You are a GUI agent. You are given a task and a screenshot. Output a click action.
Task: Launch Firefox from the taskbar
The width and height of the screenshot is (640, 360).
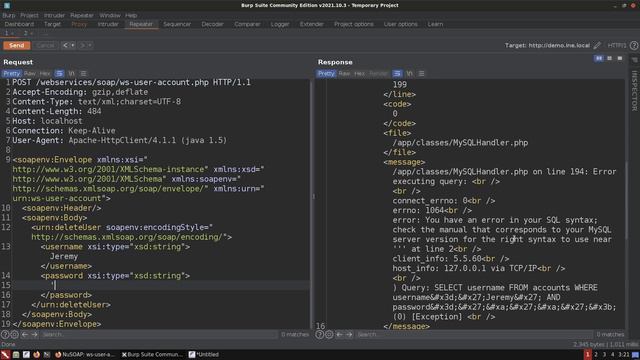tap(37, 355)
